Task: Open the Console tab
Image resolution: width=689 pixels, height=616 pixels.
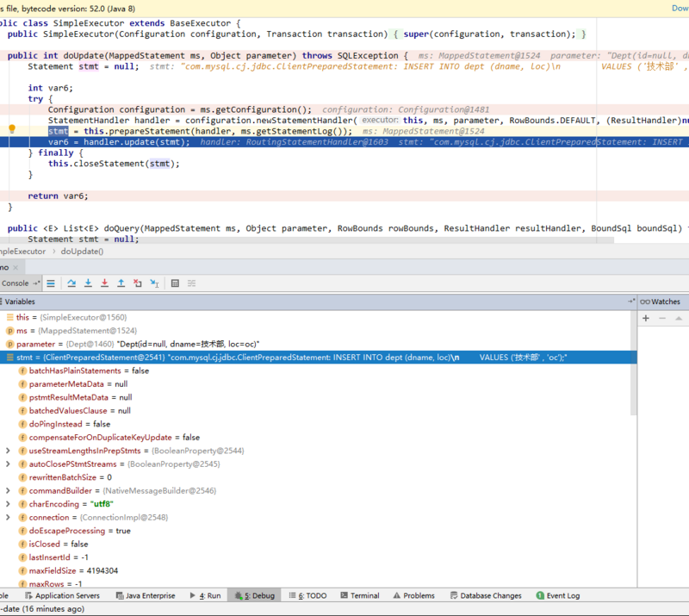Action: (x=16, y=283)
